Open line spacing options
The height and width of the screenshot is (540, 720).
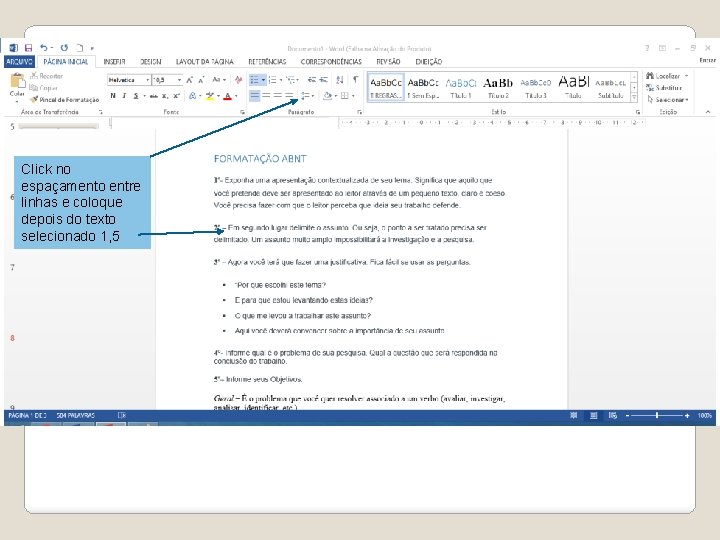(x=306, y=96)
